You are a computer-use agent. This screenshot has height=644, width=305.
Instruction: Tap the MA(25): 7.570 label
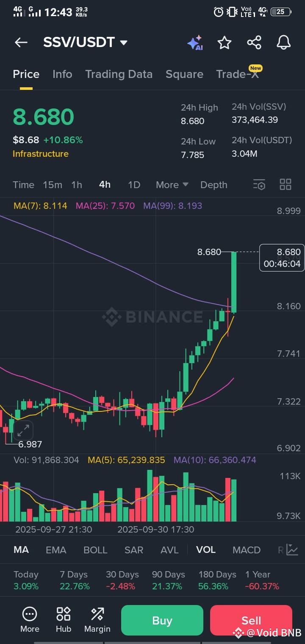105,206
